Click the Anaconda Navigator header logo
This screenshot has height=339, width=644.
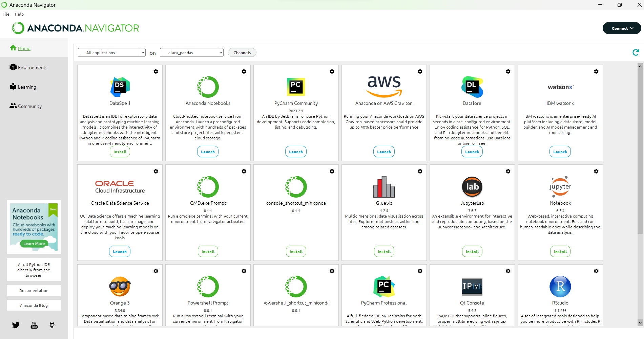pos(76,28)
